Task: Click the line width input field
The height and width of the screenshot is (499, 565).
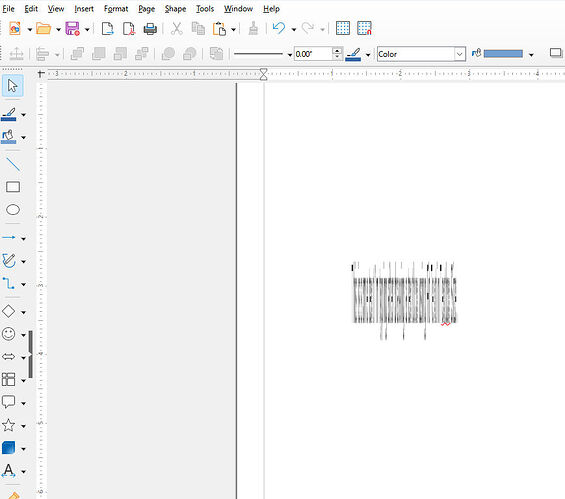Action: (x=313, y=54)
